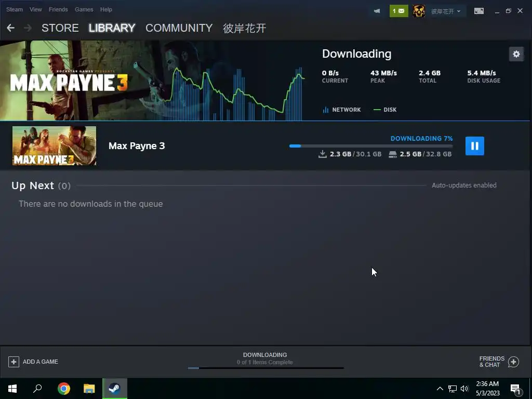The height and width of the screenshot is (399, 532).
Task: Click ADD A GAME label
Action: [x=41, y=362]
